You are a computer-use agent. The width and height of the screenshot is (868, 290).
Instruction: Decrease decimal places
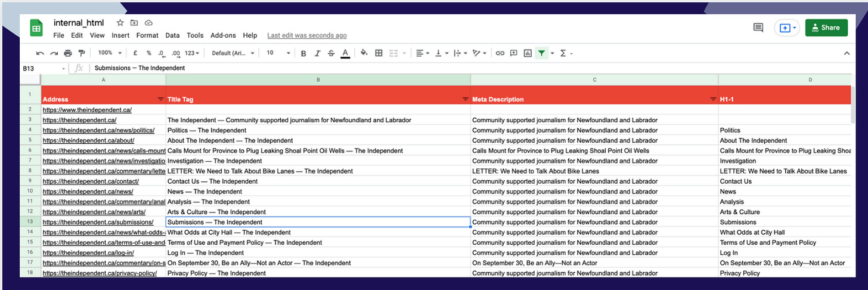(x=163, y=53)
